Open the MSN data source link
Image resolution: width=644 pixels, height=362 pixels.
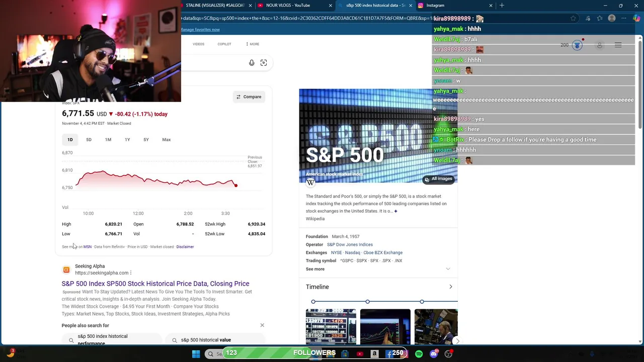click(88, 247)
